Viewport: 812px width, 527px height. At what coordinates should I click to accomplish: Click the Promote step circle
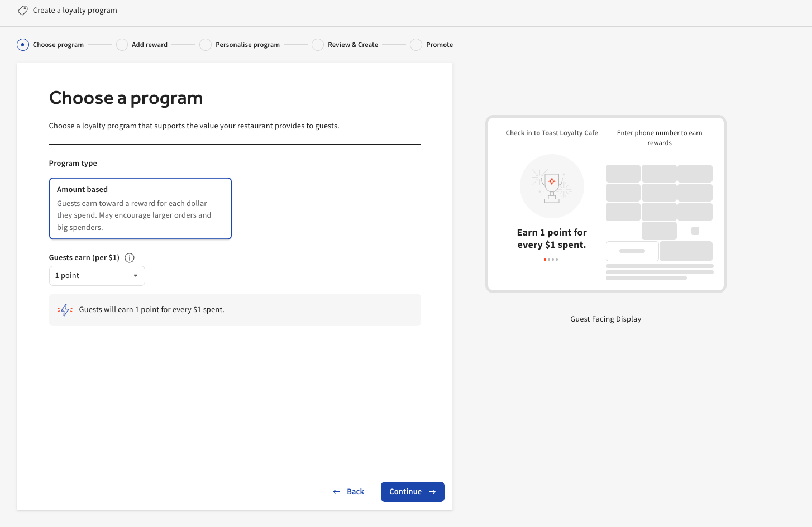point(415,44)
